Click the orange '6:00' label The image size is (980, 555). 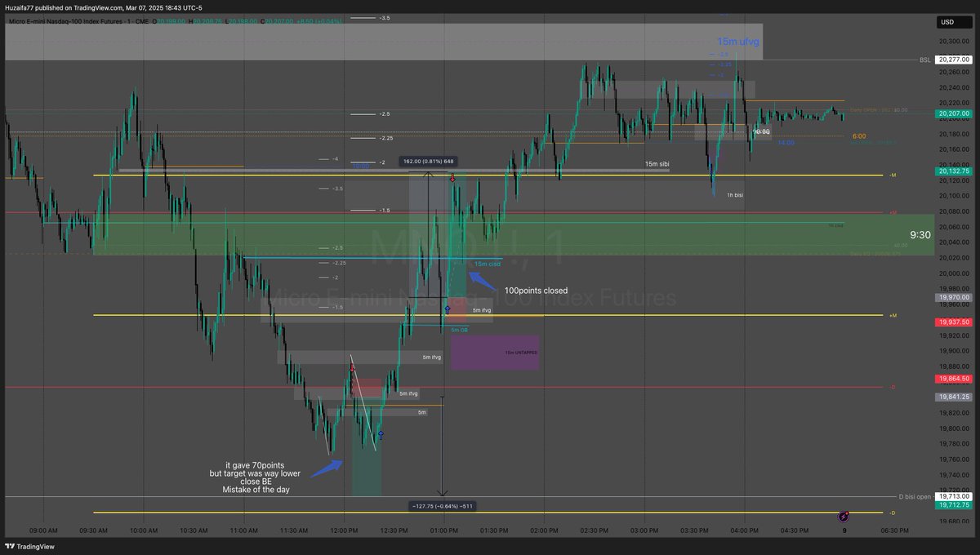click(858, 136)
